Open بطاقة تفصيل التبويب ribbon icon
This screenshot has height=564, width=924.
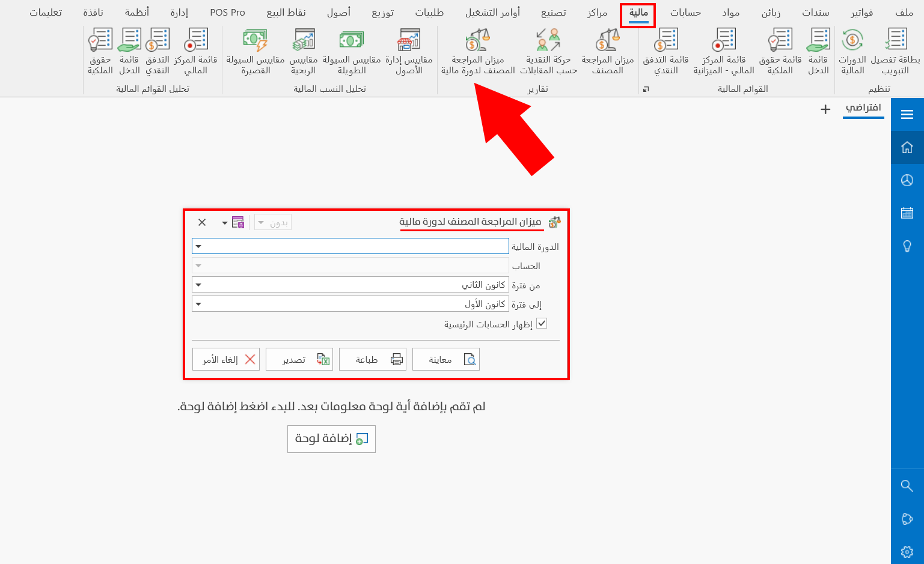tap(895, 52)
